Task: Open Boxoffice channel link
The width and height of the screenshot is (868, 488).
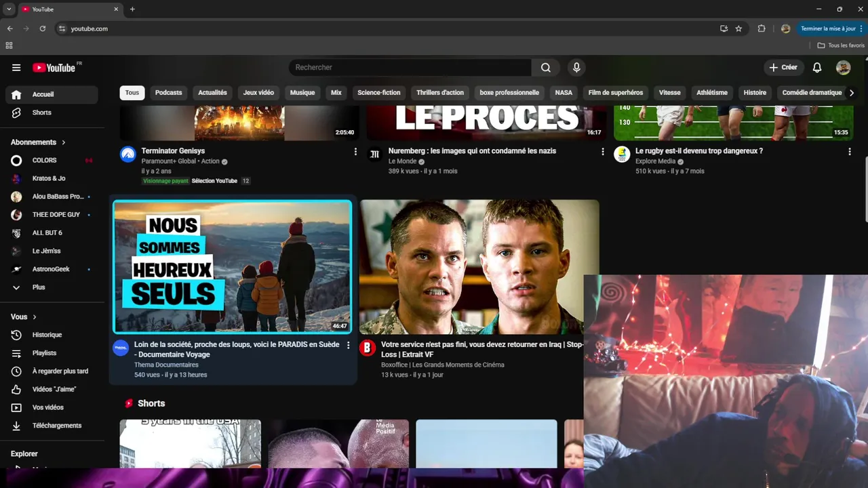Action: click(443, 365)
